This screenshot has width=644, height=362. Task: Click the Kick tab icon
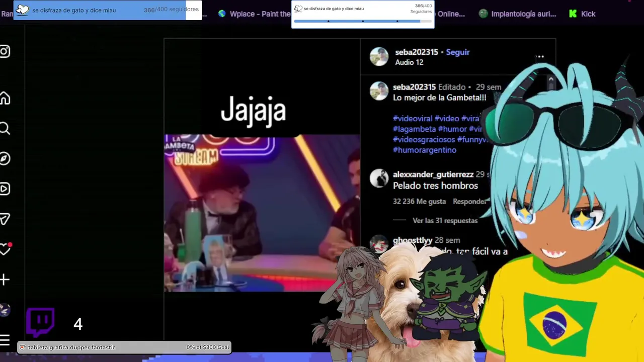pyautogui.click(x=573, y=14)
